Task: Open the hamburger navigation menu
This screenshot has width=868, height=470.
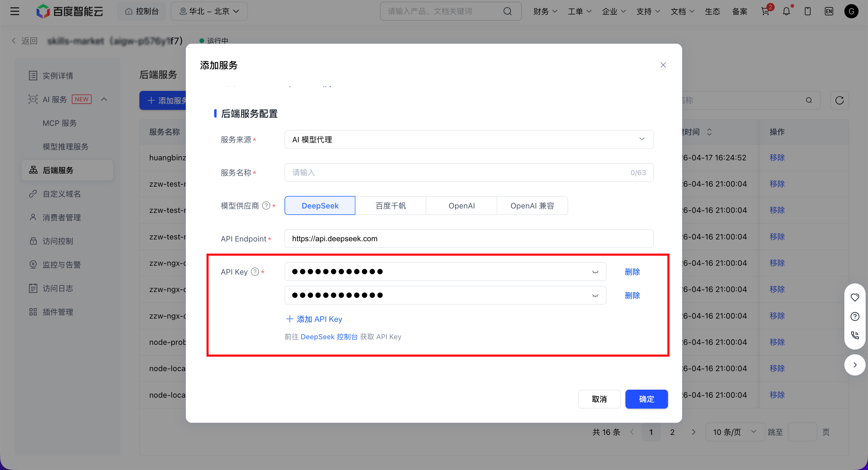Action: 15,12
